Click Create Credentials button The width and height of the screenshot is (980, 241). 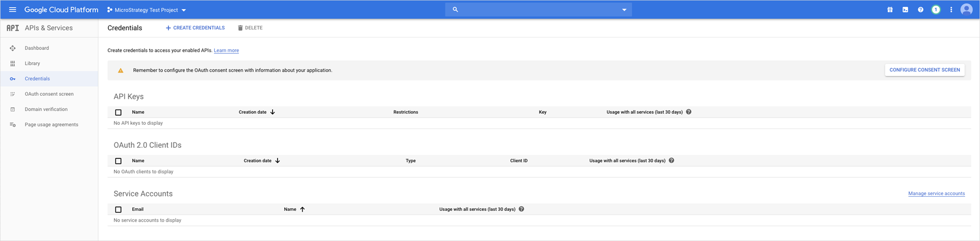(195, 28)
